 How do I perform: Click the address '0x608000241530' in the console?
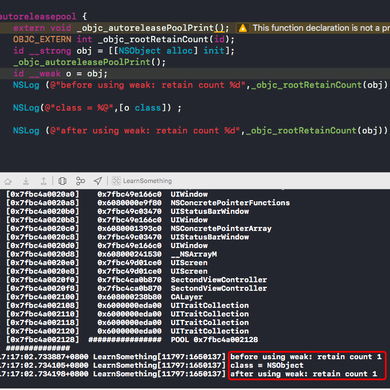tap(129, 254)
